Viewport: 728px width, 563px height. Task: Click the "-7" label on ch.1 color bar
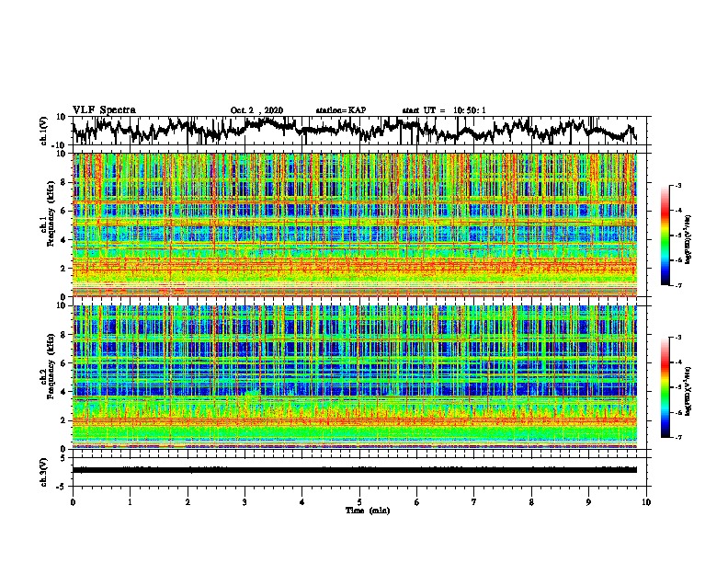pyautogui.click(x=677, y=285)
